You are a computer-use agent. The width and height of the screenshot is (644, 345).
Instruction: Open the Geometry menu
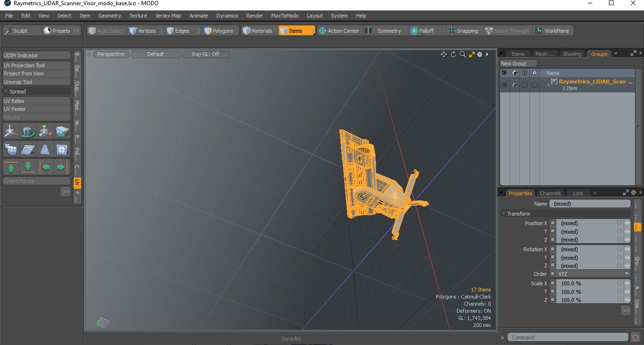109,16
